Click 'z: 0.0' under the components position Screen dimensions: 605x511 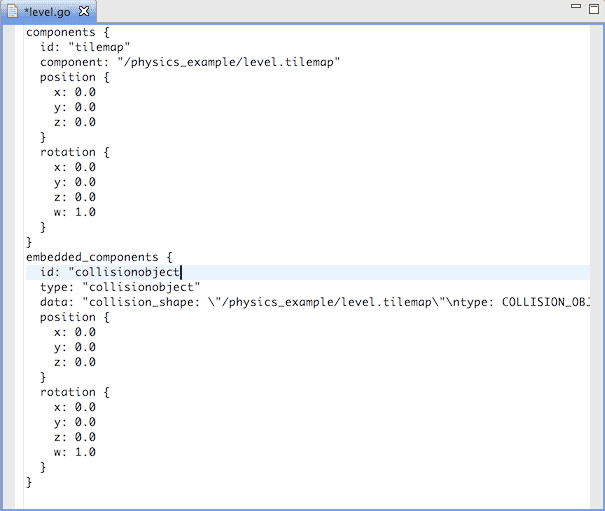[75, 122]
